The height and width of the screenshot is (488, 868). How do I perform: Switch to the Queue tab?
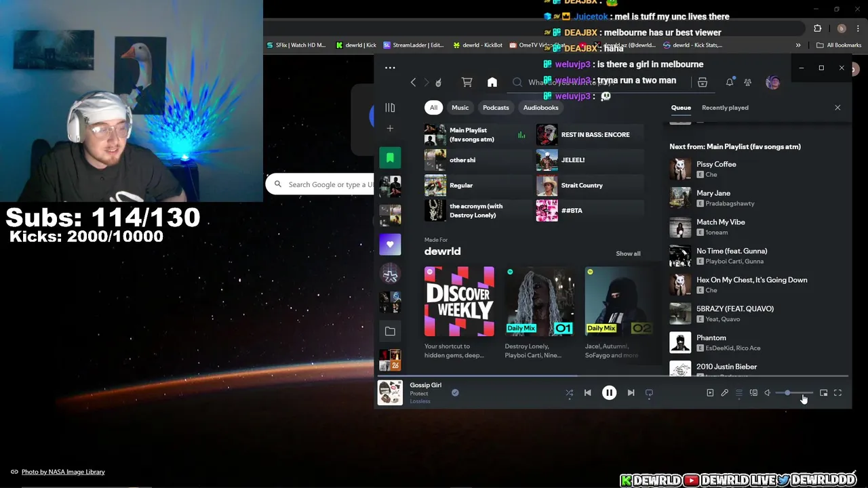click(x=681, y=108)
